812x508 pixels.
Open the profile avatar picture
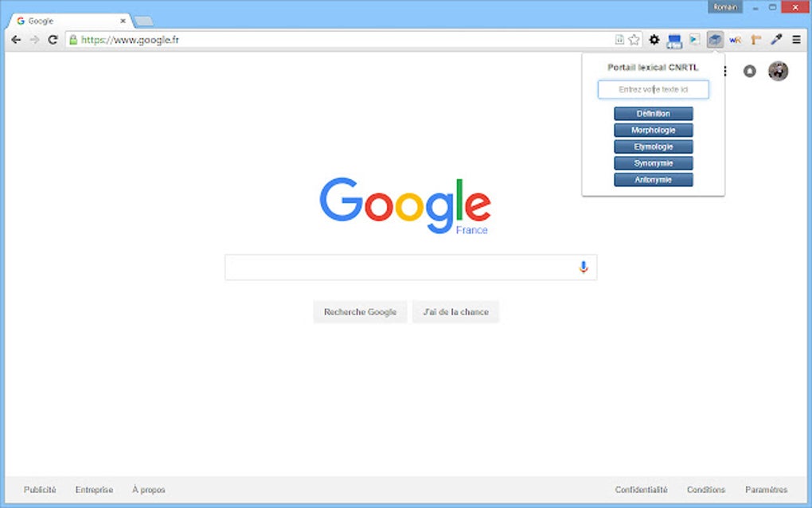pos(778,71)
